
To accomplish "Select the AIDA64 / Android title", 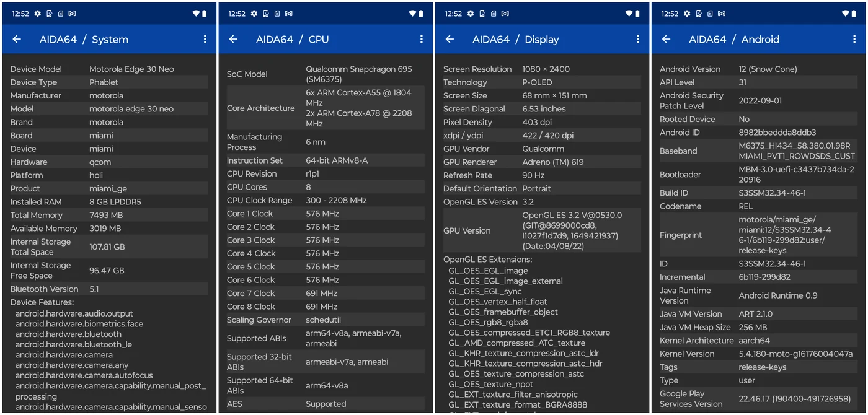I will point(734,39).
